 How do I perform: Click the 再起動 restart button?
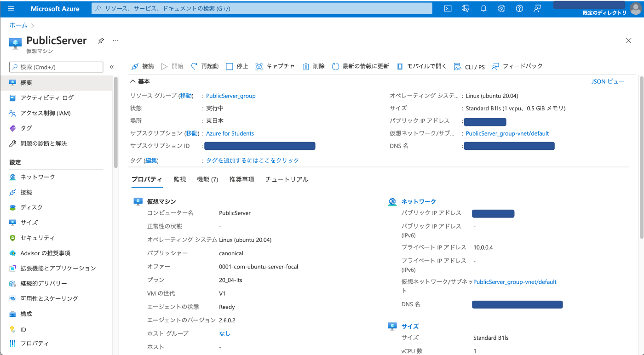(205, 66)
